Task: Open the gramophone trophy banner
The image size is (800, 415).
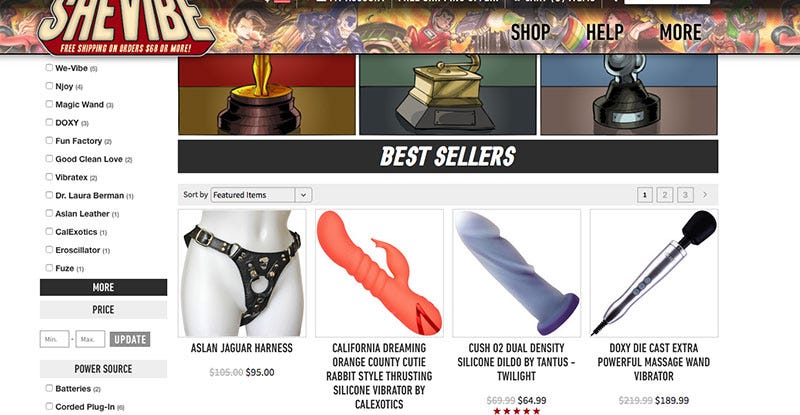Action: coord(447,95)
